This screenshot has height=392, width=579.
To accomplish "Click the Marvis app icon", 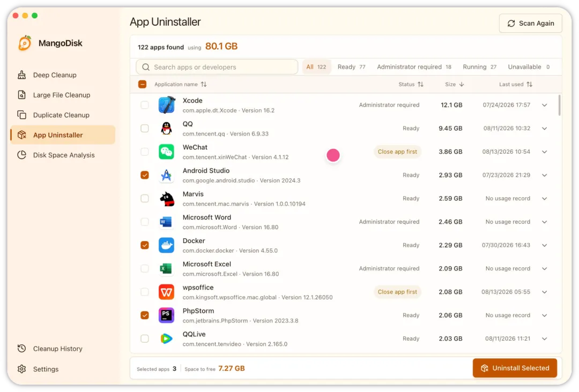I will coord(167,198).
